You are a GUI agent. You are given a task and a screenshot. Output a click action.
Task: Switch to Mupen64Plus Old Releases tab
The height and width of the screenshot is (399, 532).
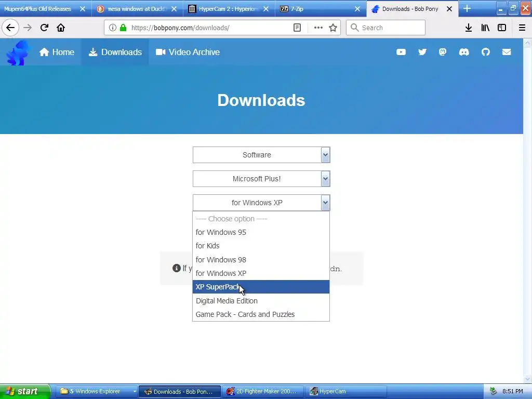click(x=37, y=9)
